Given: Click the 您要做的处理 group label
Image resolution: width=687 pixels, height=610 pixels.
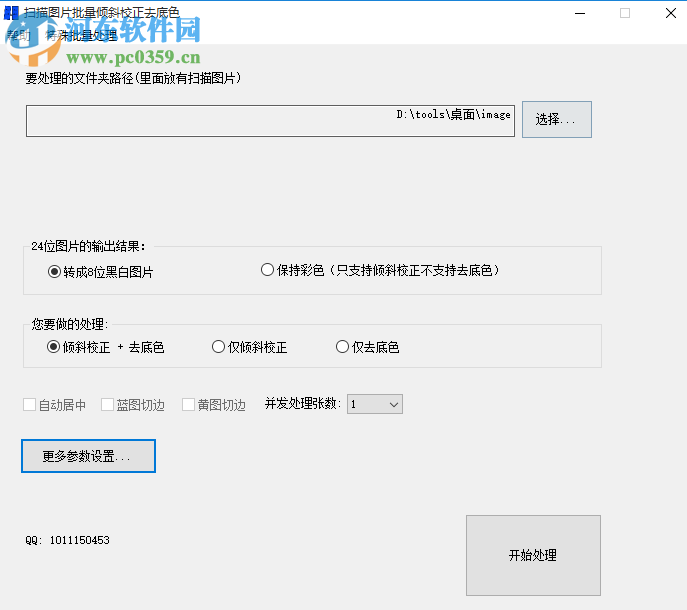Looking at the screenshot, I should pos(69,324).
